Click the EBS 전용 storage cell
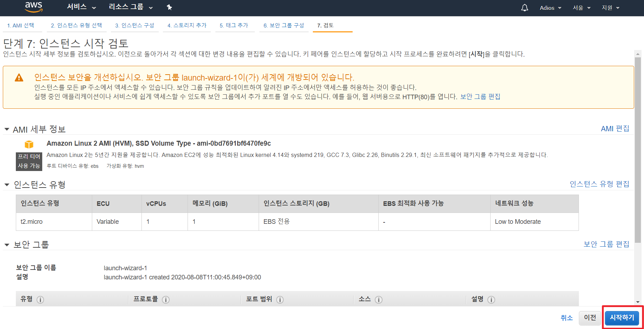 coord(318,222)
